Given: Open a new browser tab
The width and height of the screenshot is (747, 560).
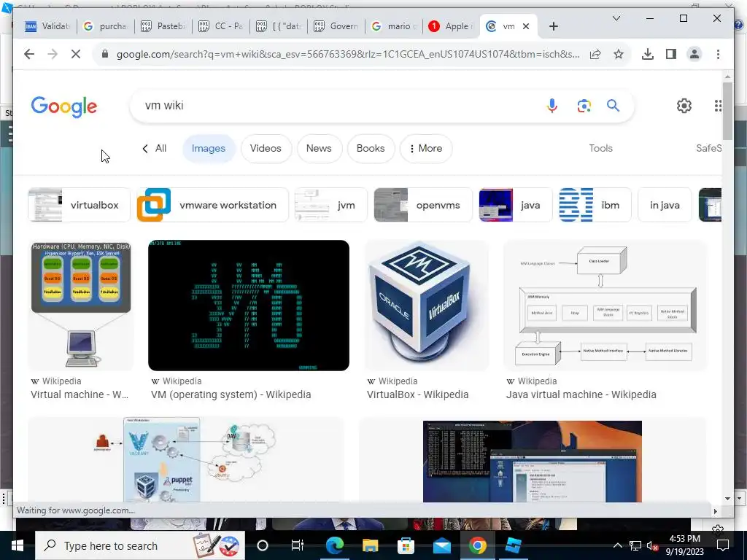Looking at the screenshot, I should [x=553, y=26].
